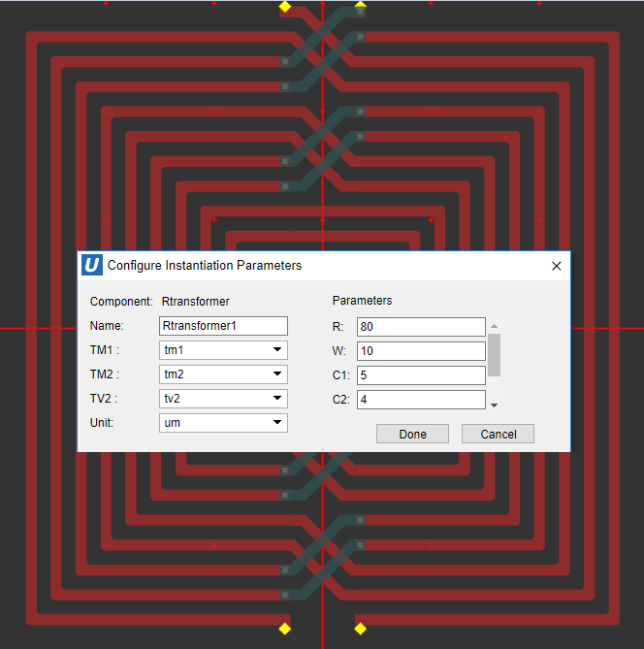The width and height of the screenshot is (644, 649).
Task: Click the bottom-right yellow diamond port marker
Action: (x=360, y=629)
